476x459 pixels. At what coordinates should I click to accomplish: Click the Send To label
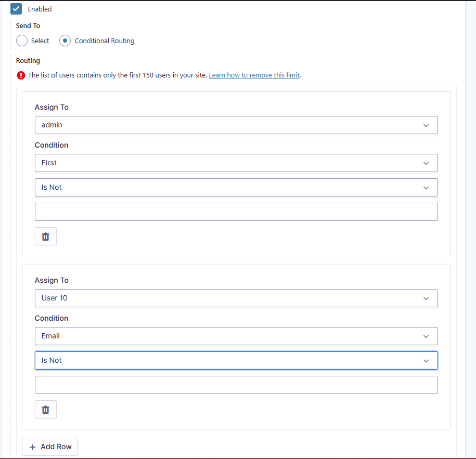pos(28,26)
